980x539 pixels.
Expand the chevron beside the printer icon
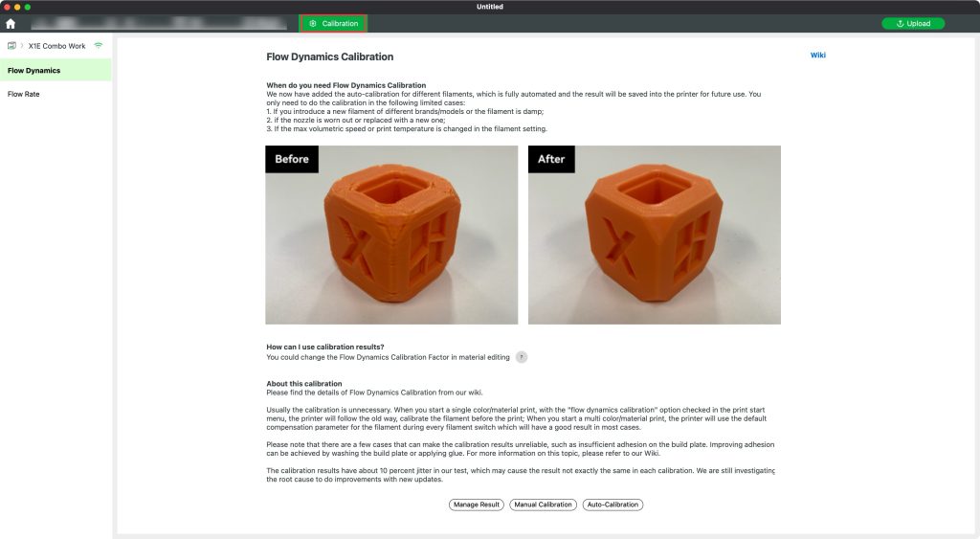[22, 46]
